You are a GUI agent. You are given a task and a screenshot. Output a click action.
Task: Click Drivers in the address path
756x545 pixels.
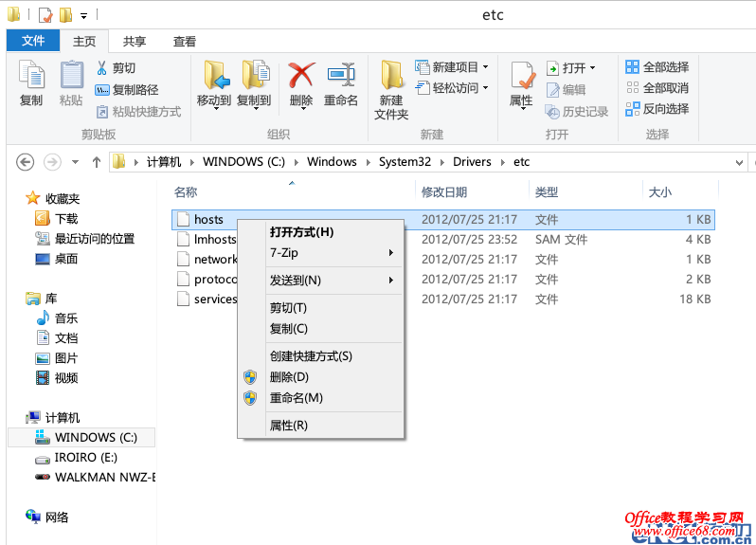click(472, 161)
